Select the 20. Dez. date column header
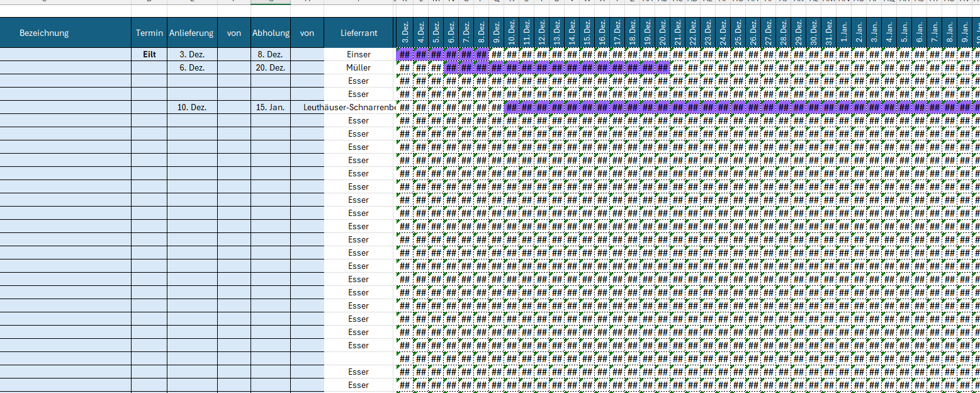Screen dimensions: 980x393 click(662, 33)
